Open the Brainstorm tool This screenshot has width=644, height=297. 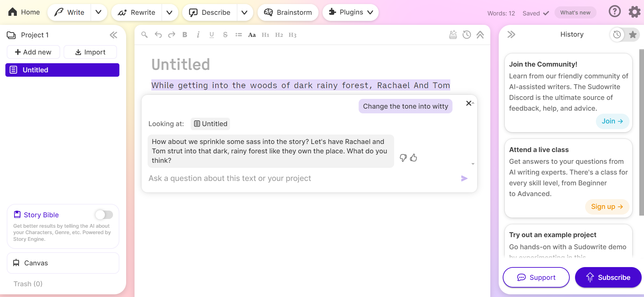pyautogui.click(x=288, y=12)
